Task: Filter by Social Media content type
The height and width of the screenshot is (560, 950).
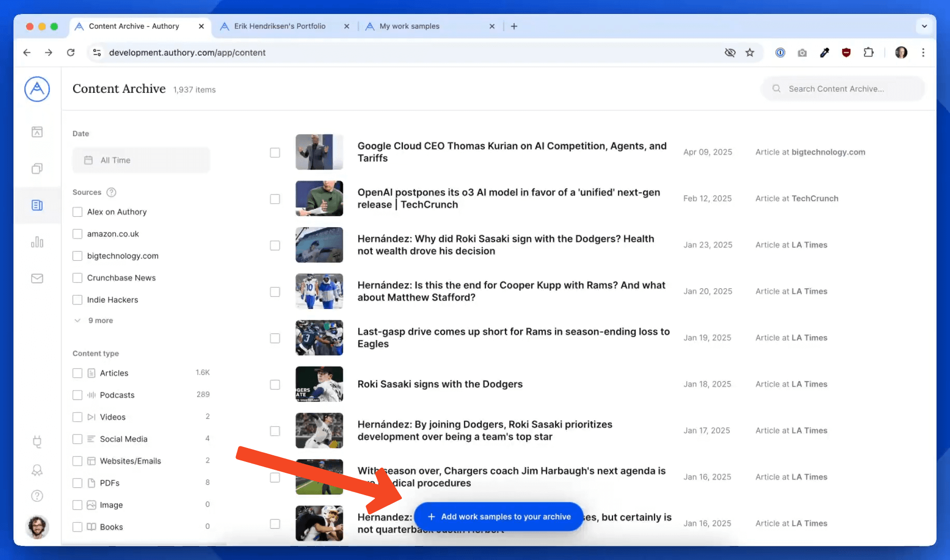Action: 77,439
